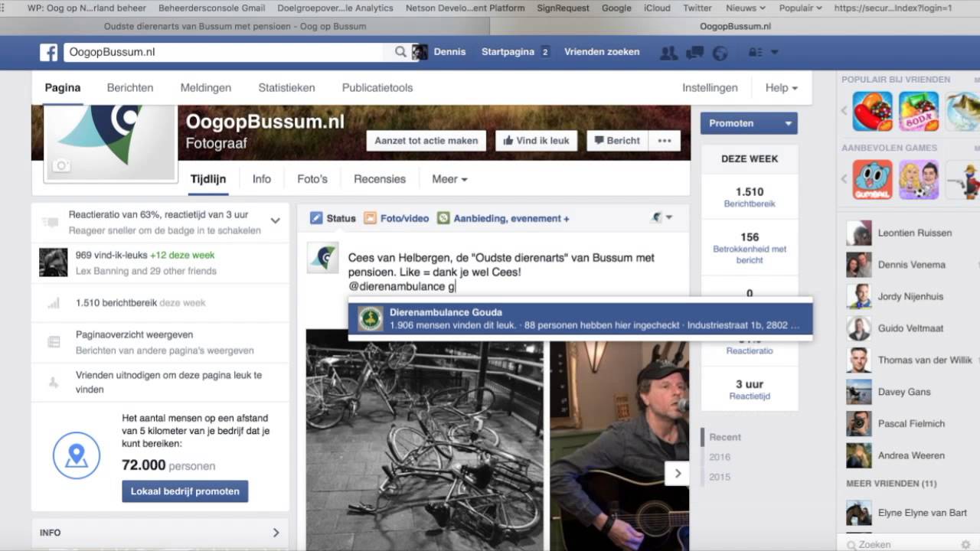Open guitarist photo thumbnail
The width and height of the screenshot is (980, 551).
(x=619, y=445)
